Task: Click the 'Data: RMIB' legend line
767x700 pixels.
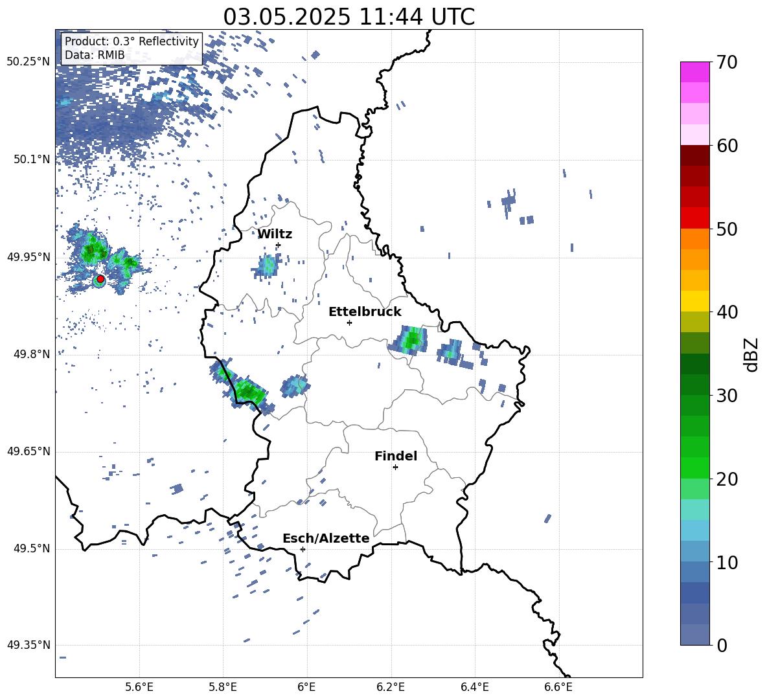Action: [x=95, y=55]
